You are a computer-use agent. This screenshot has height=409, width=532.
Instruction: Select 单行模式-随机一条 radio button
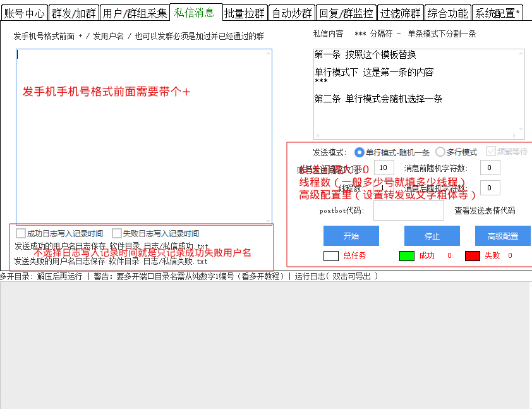click(x=360, y=152)
